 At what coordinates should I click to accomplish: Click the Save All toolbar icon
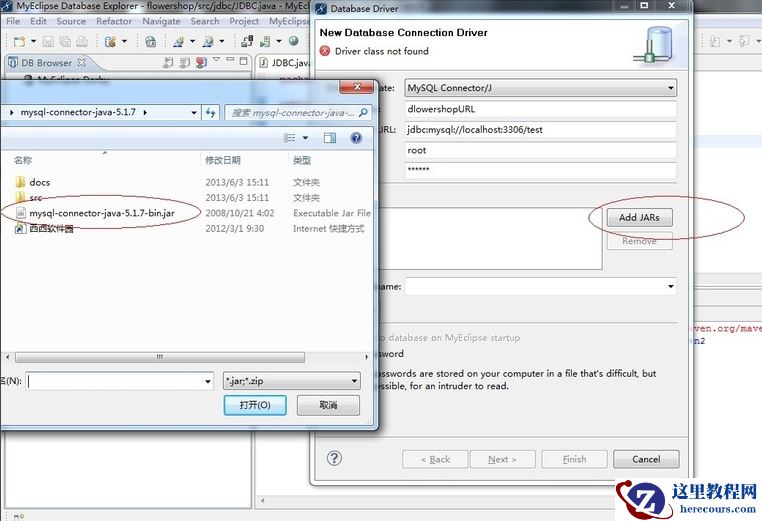click(65, 41)
